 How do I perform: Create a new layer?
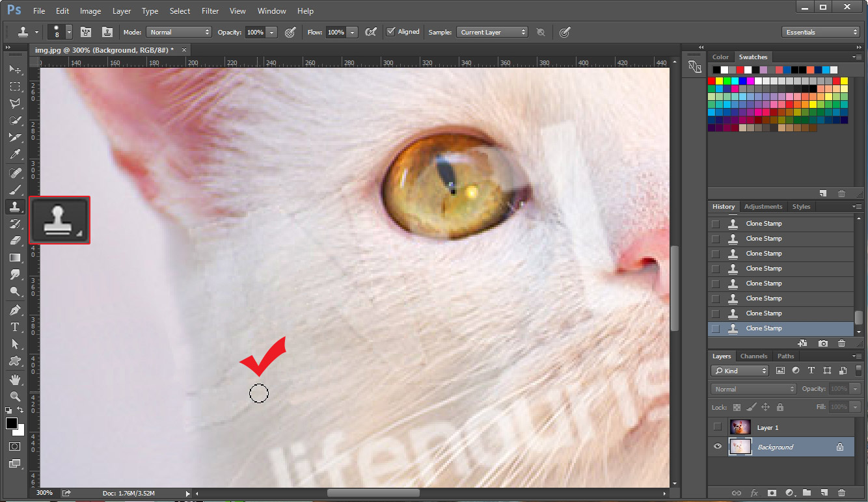click(x=824, y=493)
